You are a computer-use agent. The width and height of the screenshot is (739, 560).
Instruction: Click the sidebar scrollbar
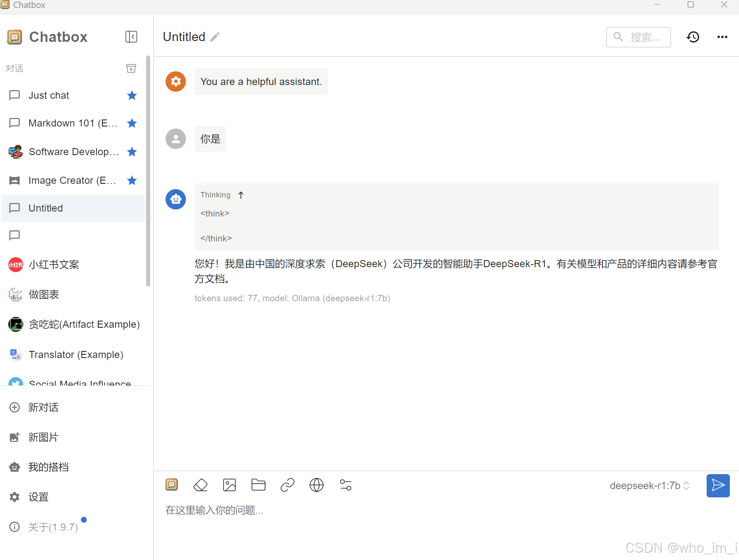click(x=148, y=171)
